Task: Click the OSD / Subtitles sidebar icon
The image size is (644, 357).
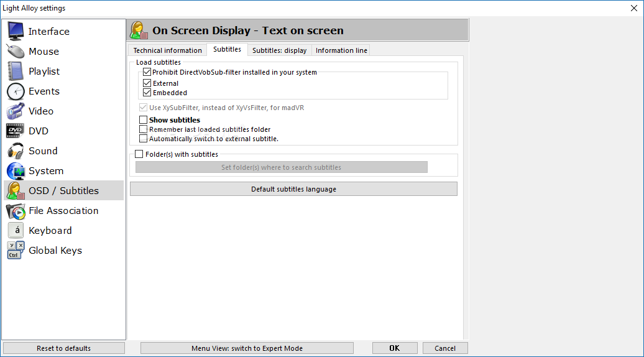Action: (x=16, y=190)
